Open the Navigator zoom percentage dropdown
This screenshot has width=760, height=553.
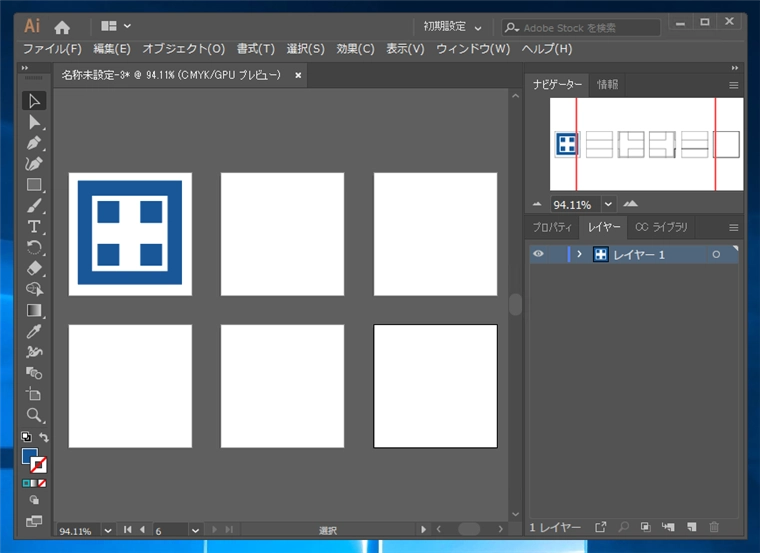pyautogui.click(x=608, y=204)
